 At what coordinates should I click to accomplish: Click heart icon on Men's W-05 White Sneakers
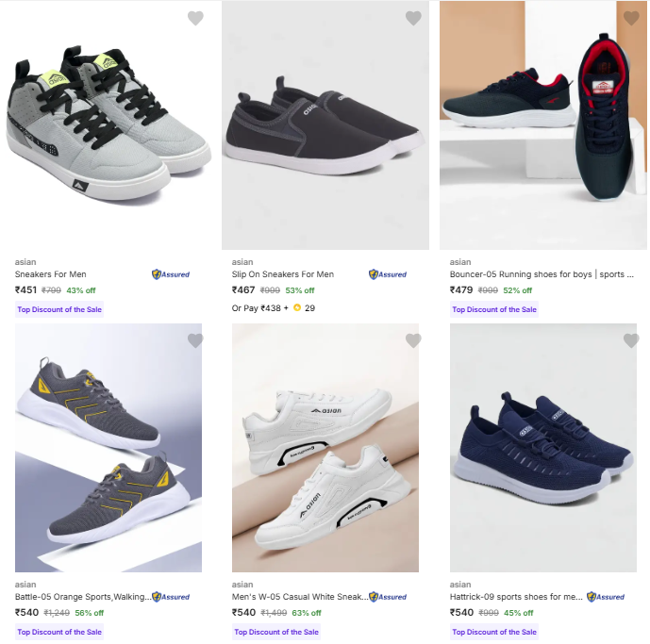[x=413, y=340]
